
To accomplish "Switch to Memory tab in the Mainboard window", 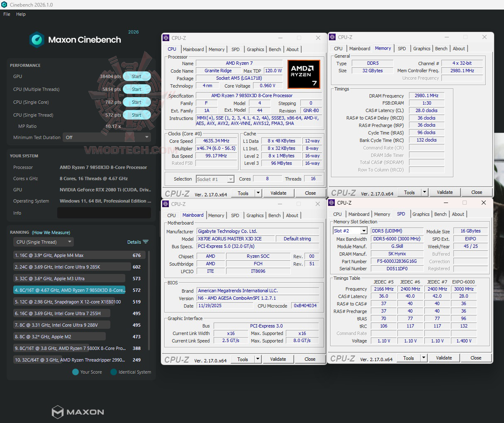I will tap(216, 215).
